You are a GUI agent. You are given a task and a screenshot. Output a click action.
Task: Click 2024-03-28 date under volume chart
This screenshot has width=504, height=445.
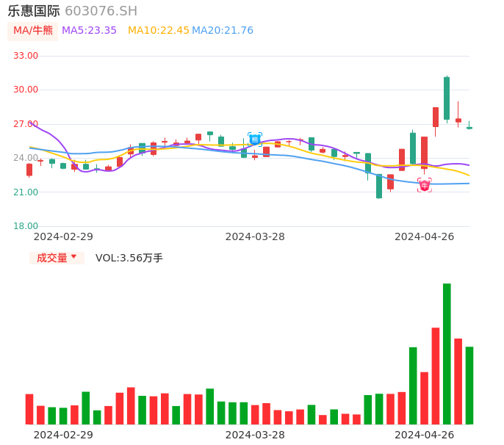click(x=255, y=435)
